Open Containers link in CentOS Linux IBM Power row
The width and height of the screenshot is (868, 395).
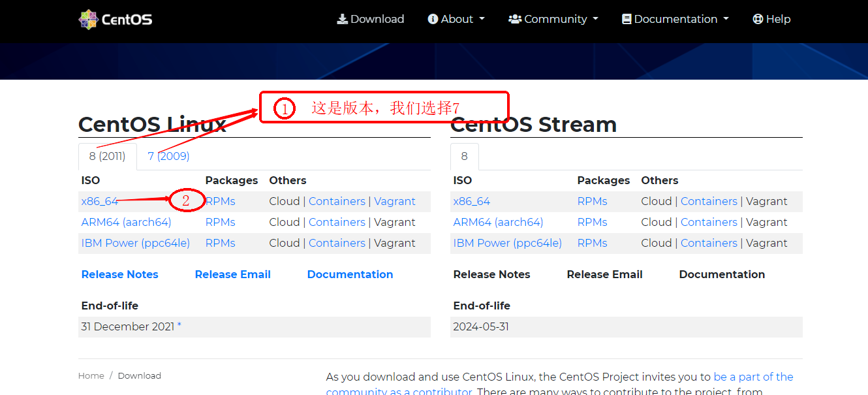click(x=337, y=243)
